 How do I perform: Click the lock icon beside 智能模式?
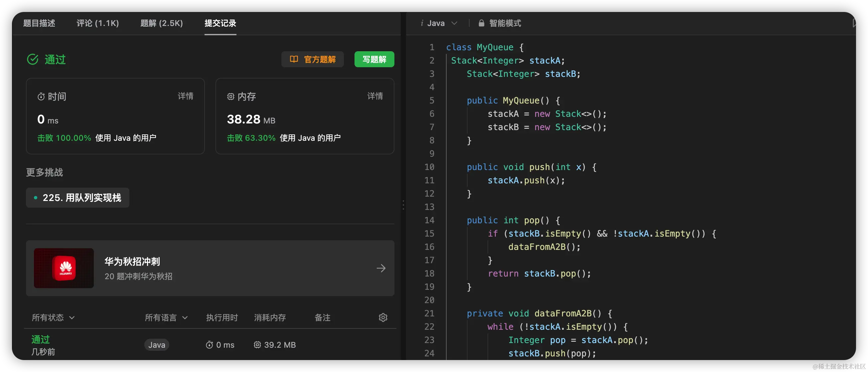(481, 23)
